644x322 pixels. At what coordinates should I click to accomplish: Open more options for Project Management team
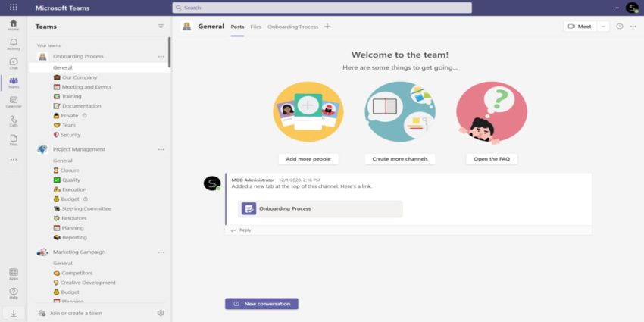coord(161,149)
